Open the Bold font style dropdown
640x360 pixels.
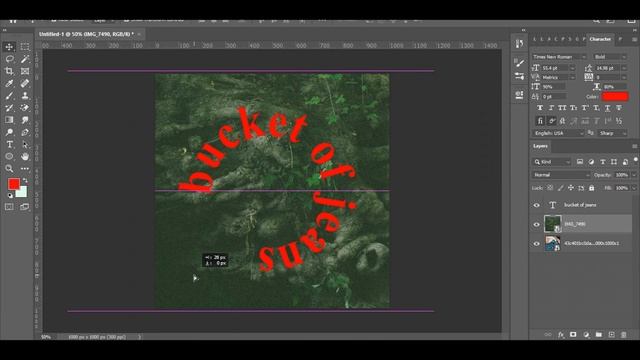(x=610, y=57)
